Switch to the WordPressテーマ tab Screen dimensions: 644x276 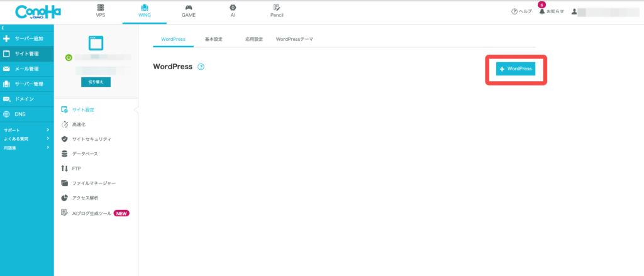(294, 40)
